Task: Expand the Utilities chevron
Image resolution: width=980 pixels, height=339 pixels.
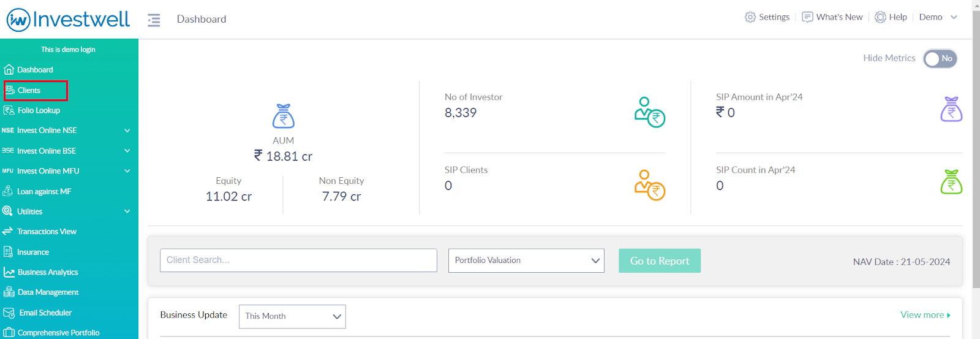Action: coord(127,211)
